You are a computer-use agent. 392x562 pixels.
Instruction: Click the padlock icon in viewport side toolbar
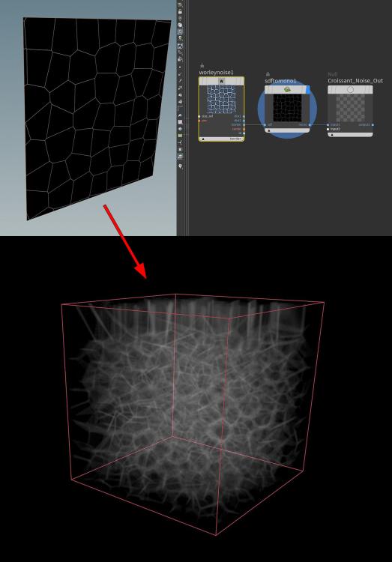click(x=180, y=11)
